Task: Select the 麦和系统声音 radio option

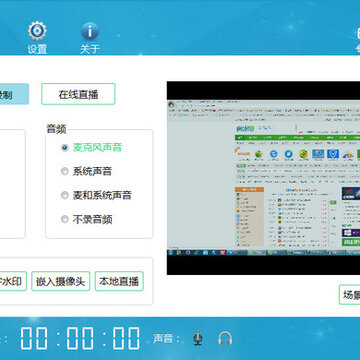Action: [64, 195]
